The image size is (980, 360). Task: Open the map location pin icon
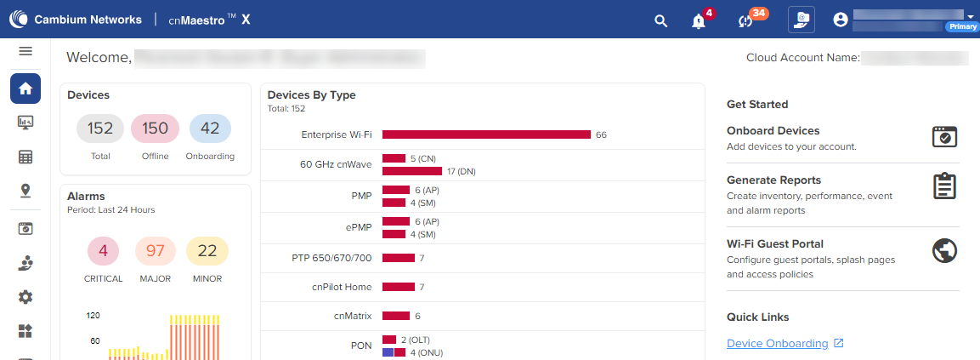25,191
